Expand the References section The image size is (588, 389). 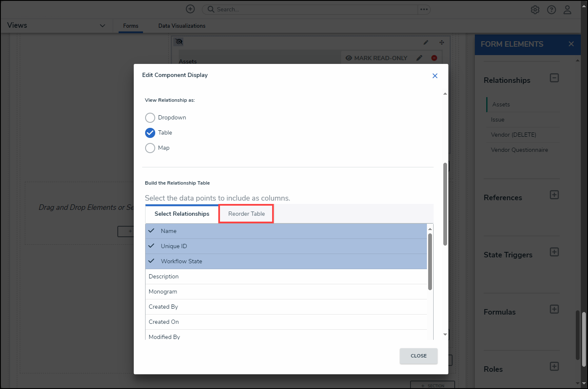pyautogui.click(x=554, y=195)
